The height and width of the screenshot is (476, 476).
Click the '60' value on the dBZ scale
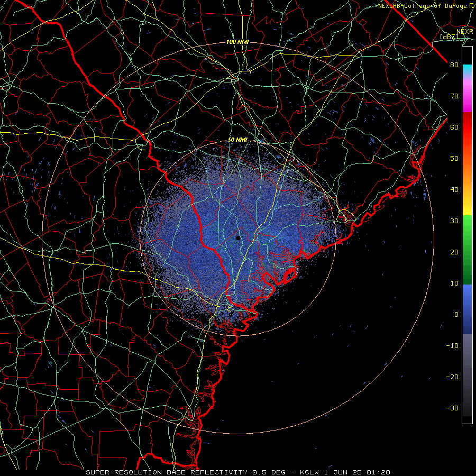click(454, 127)
